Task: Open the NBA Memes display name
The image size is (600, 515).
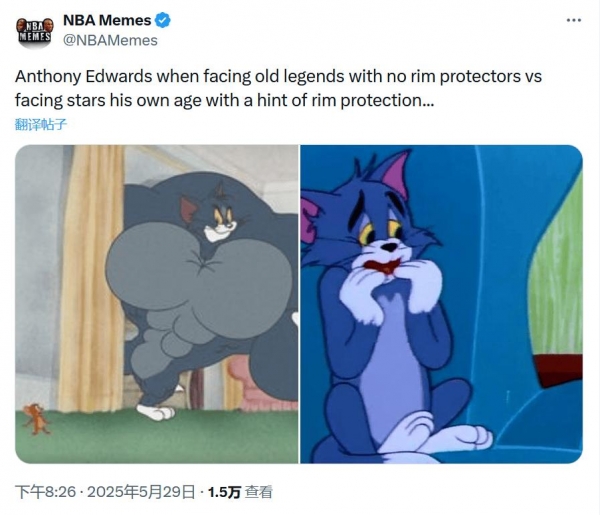Action: (x=107, y=20)
